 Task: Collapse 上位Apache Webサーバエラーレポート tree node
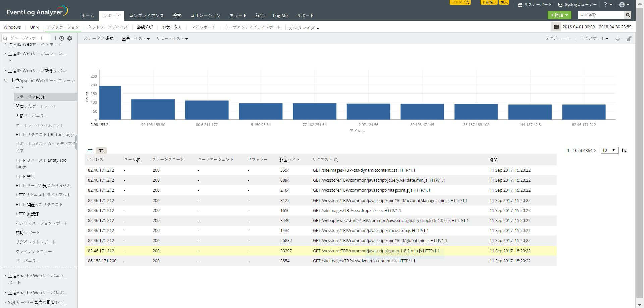pos(6,80)
